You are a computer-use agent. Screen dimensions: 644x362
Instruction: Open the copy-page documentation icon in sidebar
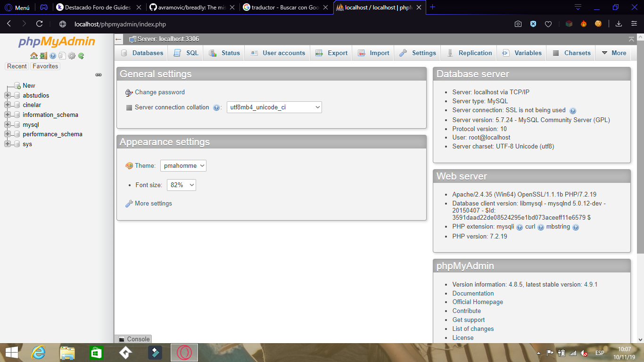62,56
